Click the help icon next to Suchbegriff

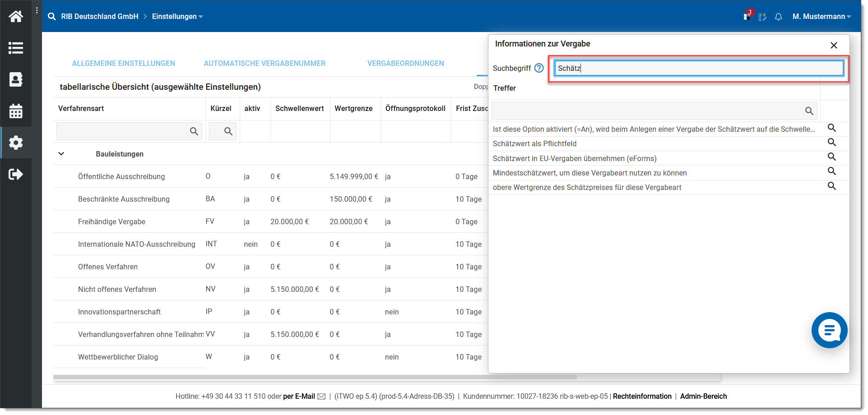[x=539, y=68]
